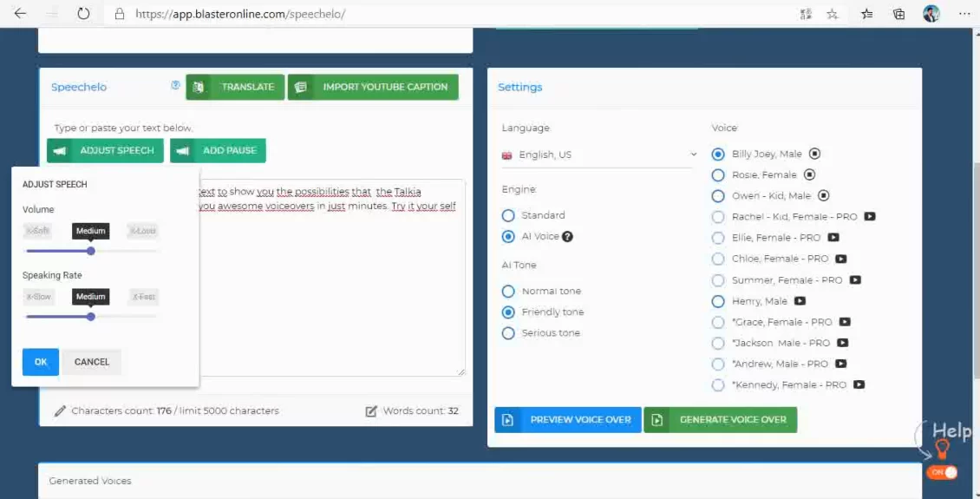The height and width of the screenshot is (499, 980).
Task: Click the Speaking Rate slider handle
Action: [x=90, y=317]
